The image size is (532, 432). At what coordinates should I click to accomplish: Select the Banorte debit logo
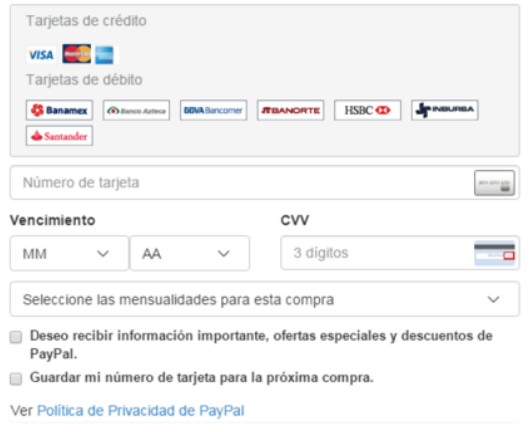coord(290,110)
